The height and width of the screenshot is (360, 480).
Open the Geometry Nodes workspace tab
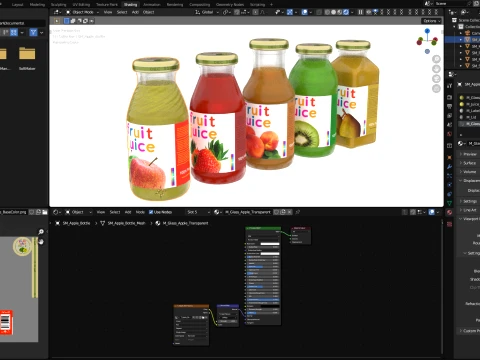[x=230, y=5]
